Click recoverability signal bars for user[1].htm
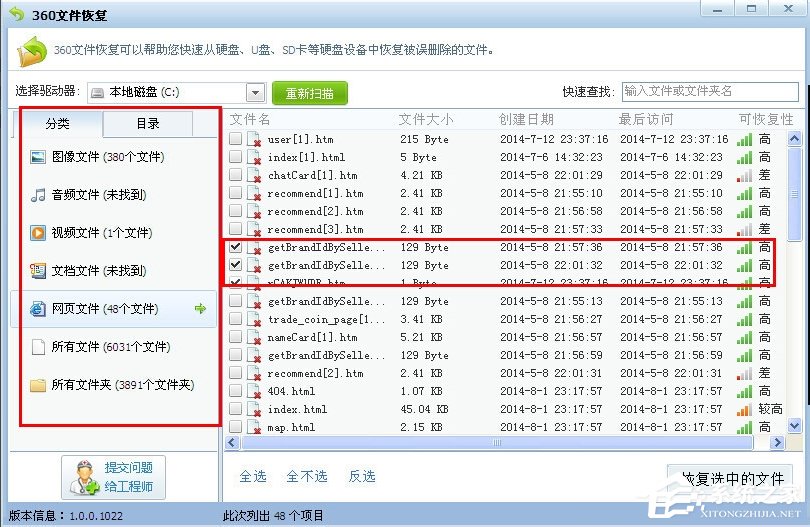 [x=744, y=140]
